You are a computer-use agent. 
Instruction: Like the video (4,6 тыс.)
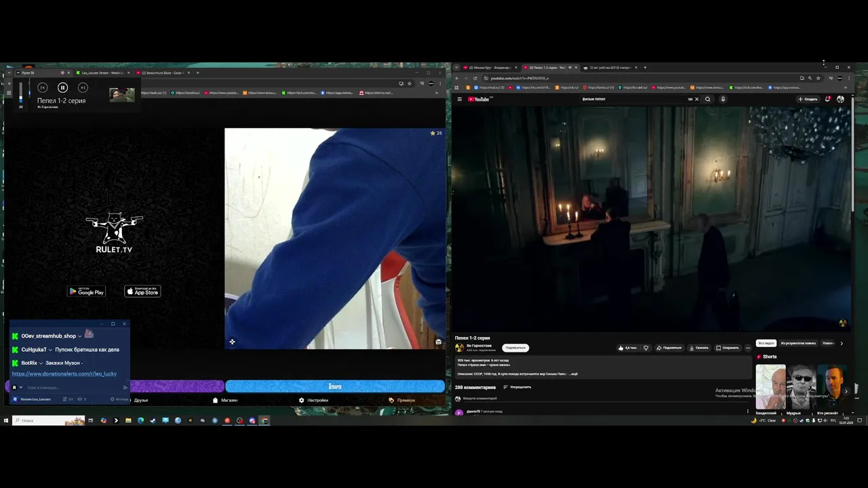tap(627, 348)
